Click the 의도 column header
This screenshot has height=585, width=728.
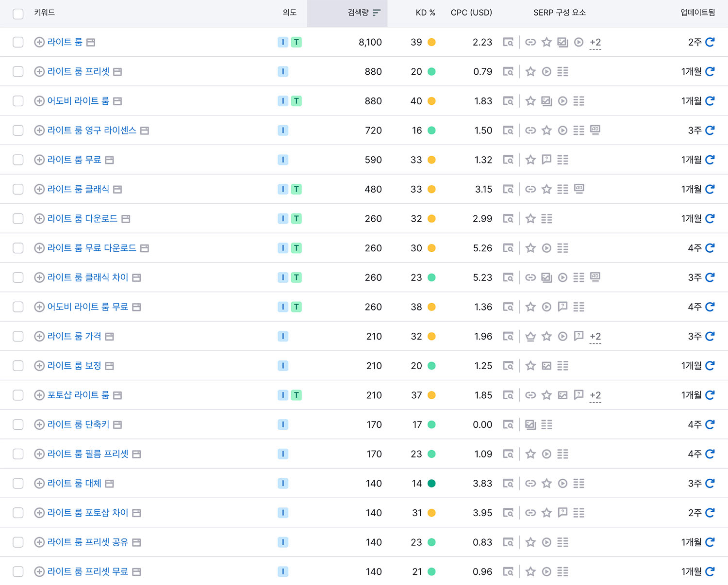point(290,13)
